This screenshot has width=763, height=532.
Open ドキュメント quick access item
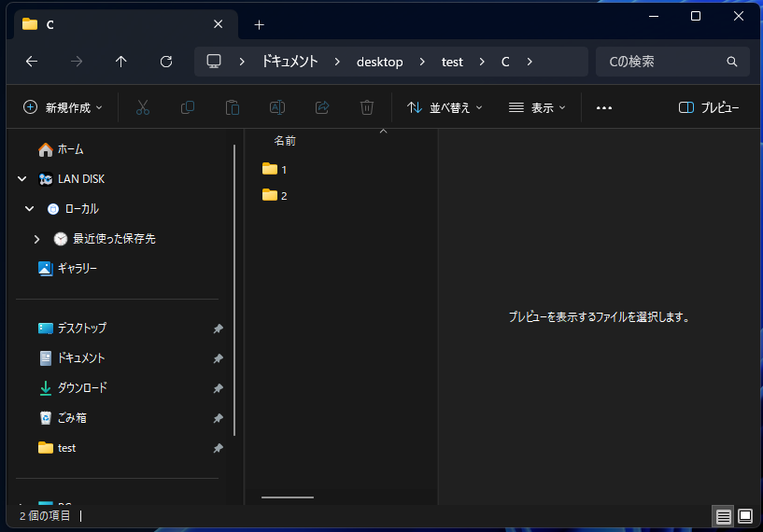pos(80,358)
